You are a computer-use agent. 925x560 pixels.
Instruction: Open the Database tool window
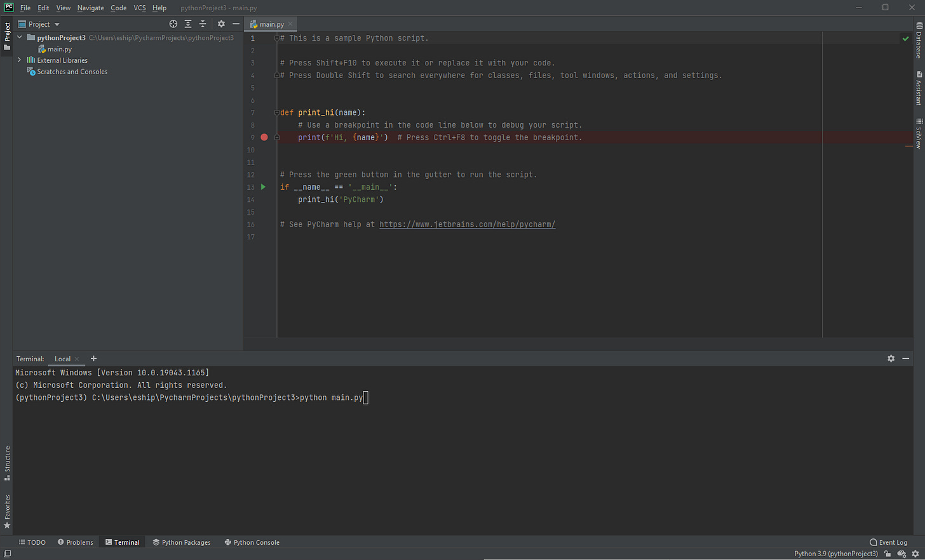pos(919,41)
